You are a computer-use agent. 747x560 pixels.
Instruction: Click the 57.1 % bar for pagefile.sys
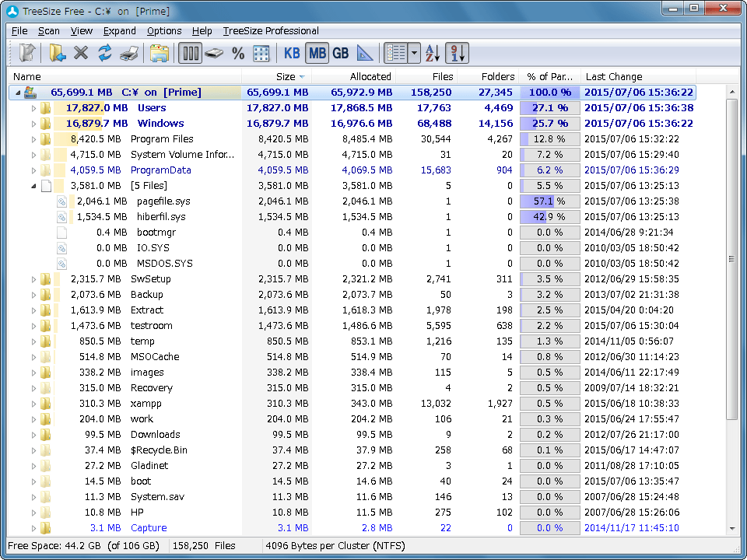(x=550, y=201)
